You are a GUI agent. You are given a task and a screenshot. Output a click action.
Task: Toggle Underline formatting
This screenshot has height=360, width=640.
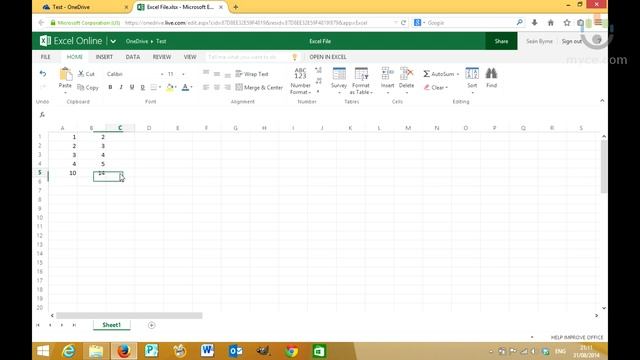[132, 87]
